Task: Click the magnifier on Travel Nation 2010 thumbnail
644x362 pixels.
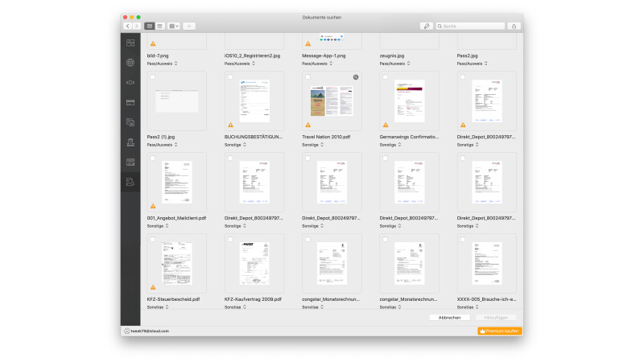Action: coord(355,77)
